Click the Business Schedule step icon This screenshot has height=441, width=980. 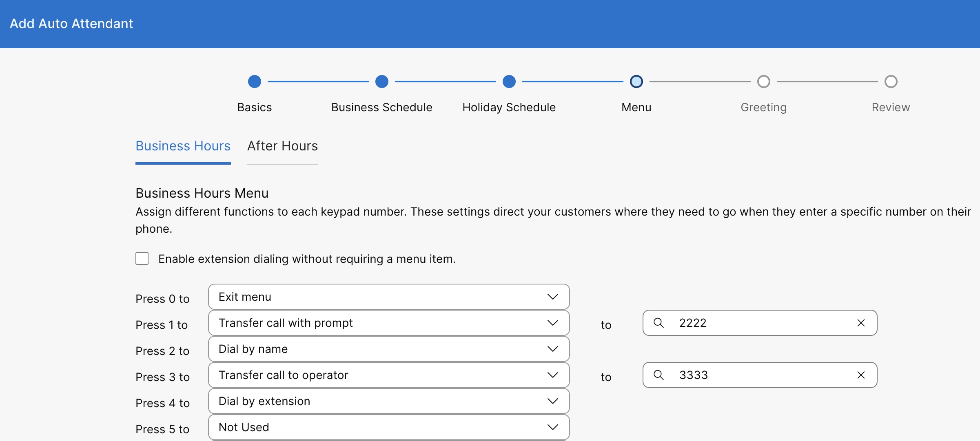381,81
